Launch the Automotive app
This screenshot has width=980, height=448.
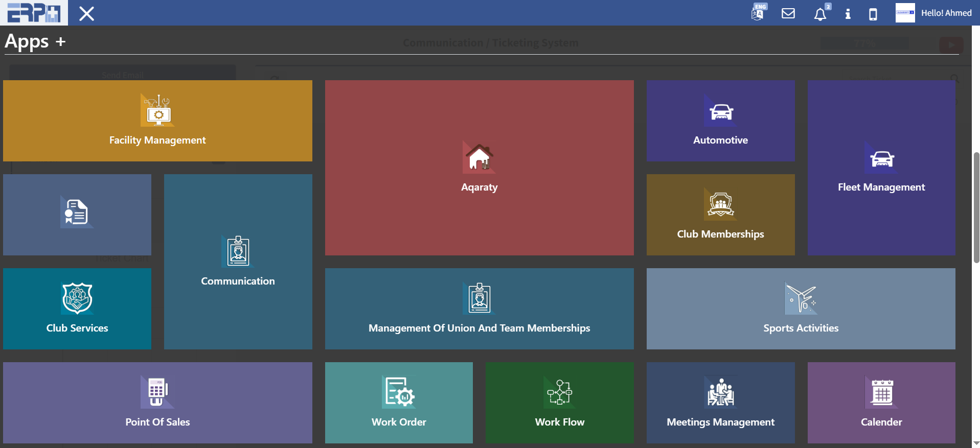(x=720, y=121)
